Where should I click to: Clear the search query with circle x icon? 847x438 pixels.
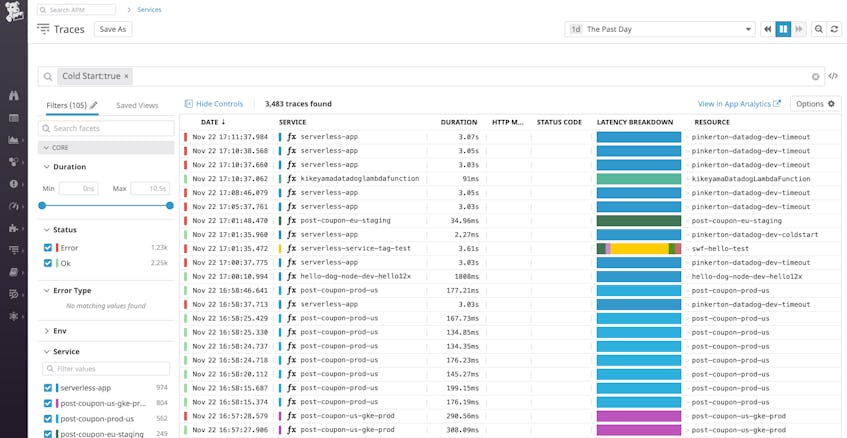816,77
